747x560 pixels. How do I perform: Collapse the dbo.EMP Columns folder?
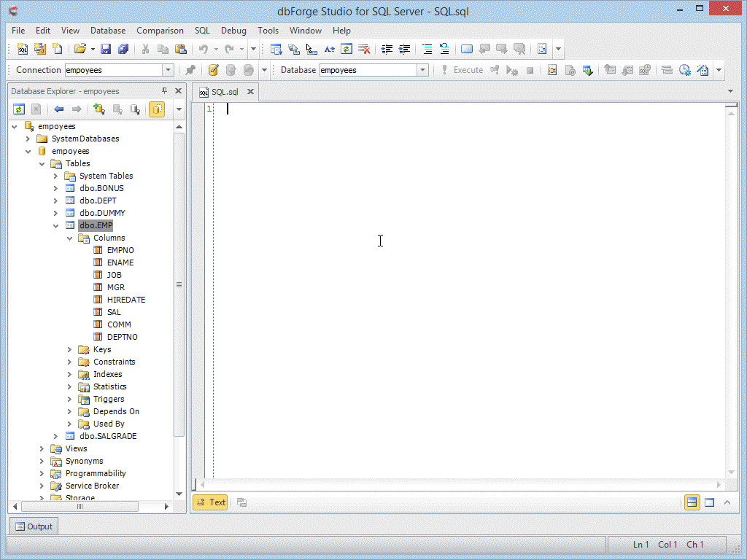[69, 238]
